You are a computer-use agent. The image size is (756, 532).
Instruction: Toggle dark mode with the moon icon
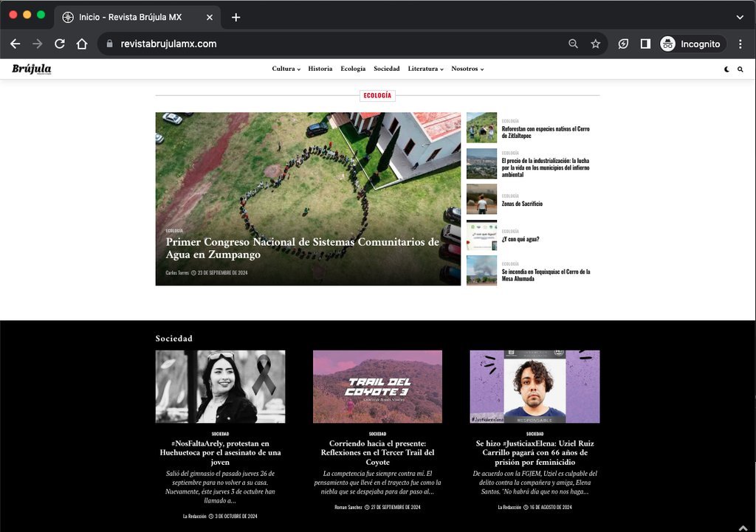726,69
